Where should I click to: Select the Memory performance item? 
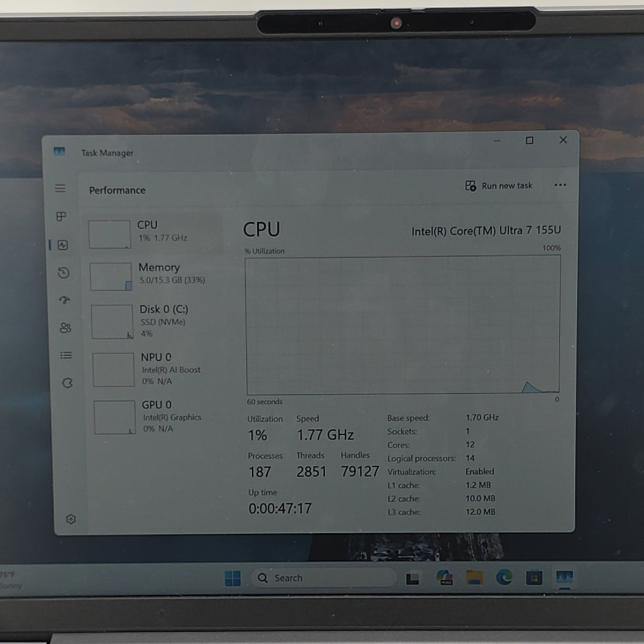point(156,275)
